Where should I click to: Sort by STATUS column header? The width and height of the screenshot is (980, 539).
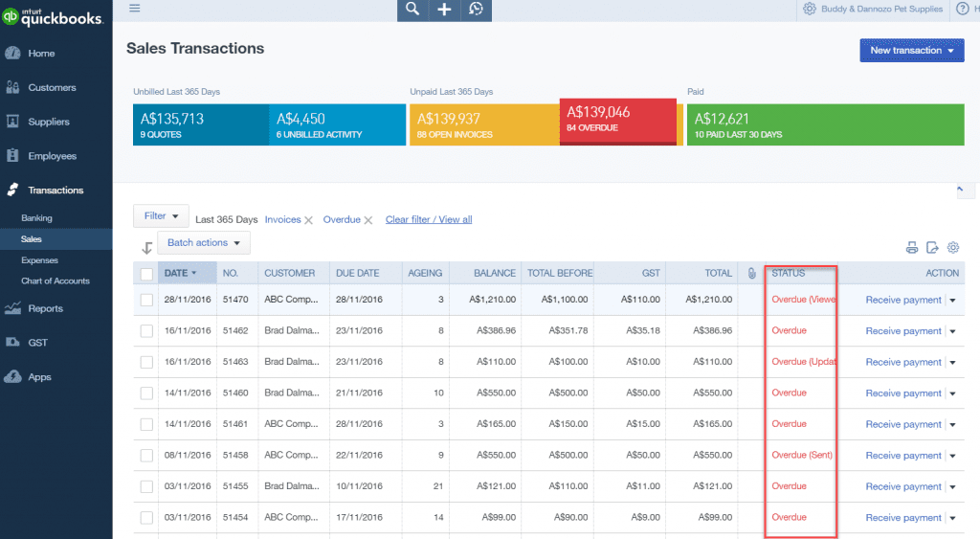tap(789, 273)
